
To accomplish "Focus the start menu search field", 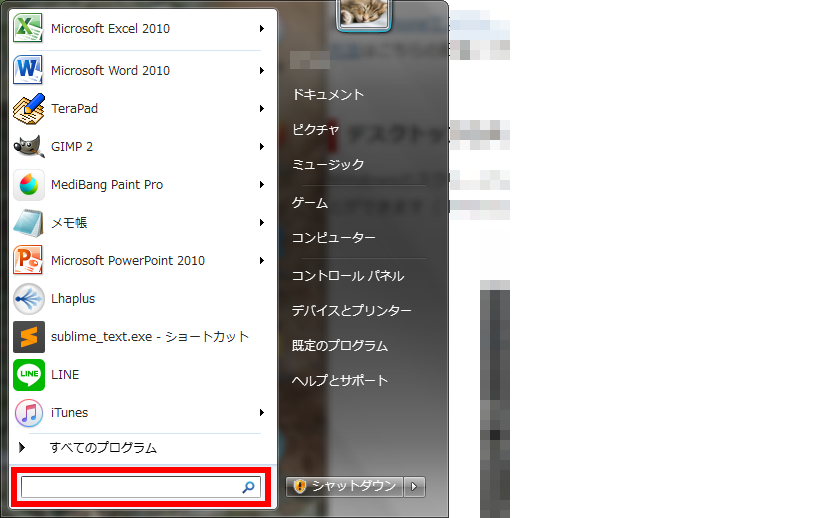I will pos(141,487).
